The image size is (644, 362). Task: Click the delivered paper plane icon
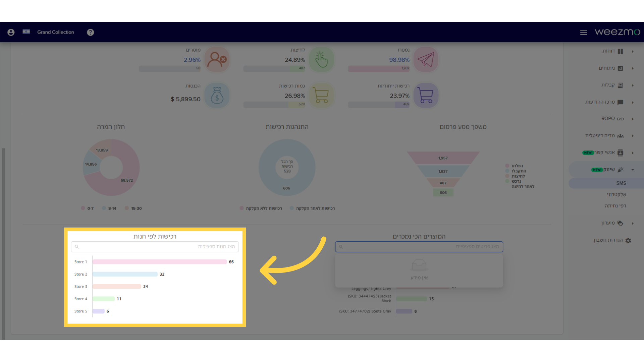point(426,59)
